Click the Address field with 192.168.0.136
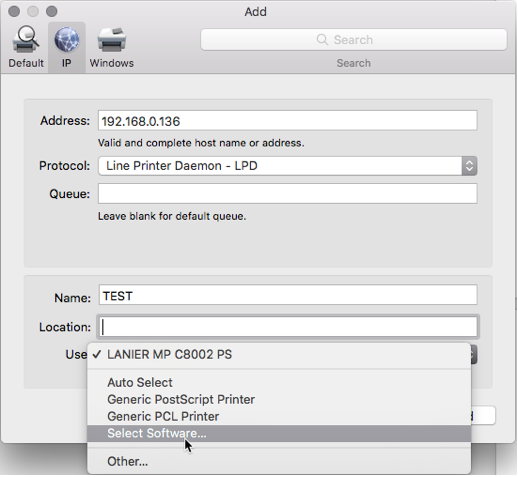Viewport: 518px width, 477px height. 287,121
